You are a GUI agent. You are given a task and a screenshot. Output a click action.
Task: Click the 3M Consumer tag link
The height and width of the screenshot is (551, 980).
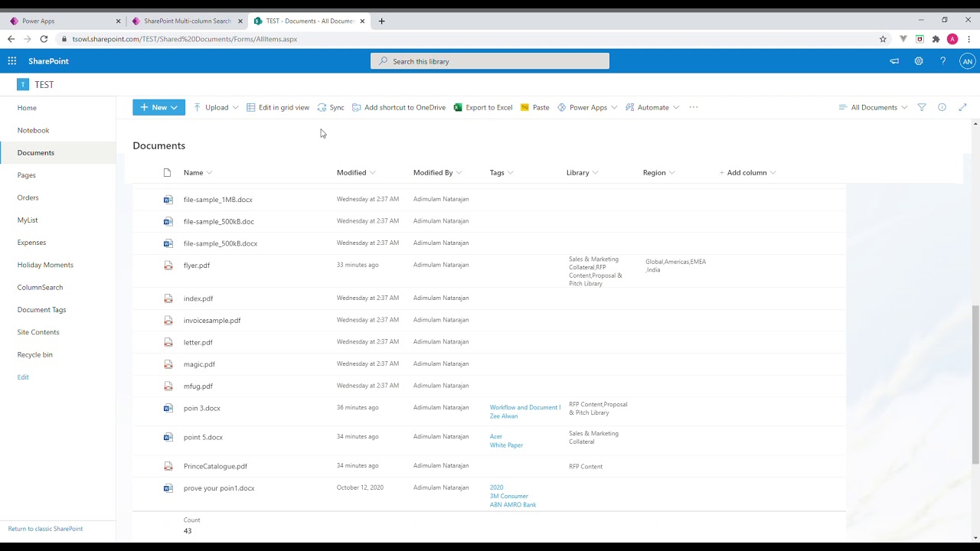(x=509, y=496)
